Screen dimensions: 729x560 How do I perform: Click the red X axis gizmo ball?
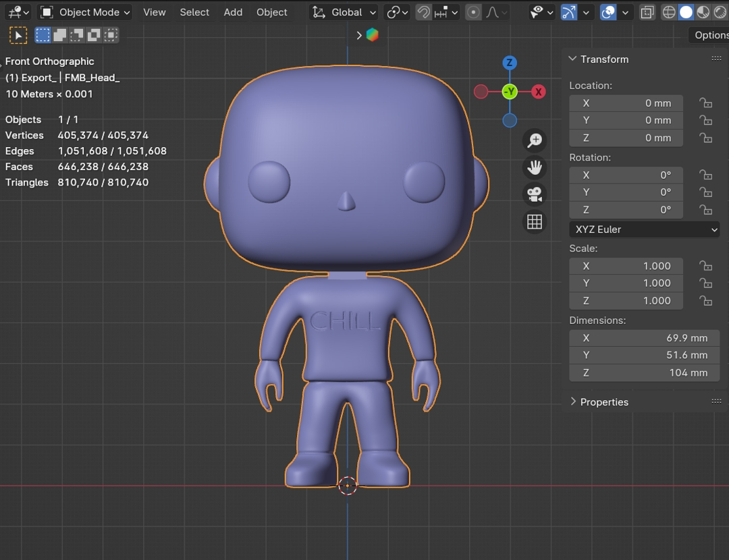coord(538,92)
